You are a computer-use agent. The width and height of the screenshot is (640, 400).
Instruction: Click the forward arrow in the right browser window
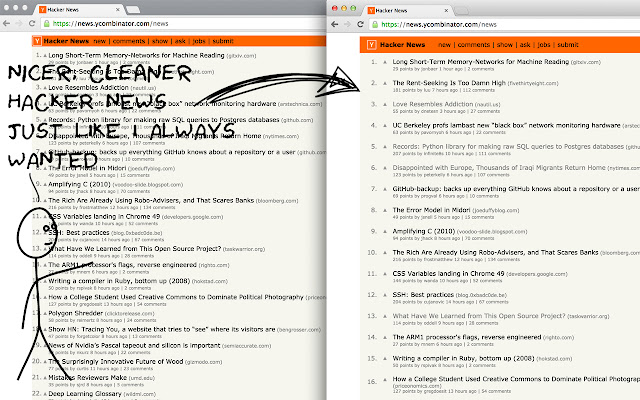pos(347,24)
